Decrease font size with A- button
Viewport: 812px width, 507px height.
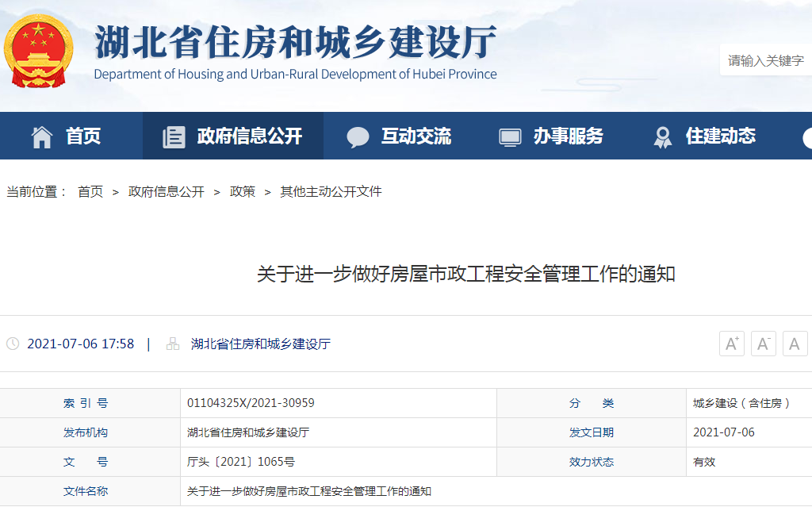(764, 344)
